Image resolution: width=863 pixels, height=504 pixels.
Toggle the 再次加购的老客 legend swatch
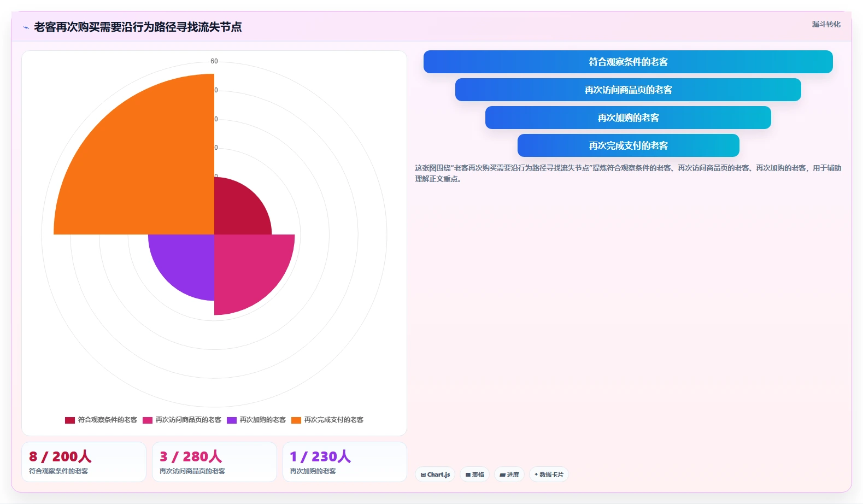(x=232, y=420)
